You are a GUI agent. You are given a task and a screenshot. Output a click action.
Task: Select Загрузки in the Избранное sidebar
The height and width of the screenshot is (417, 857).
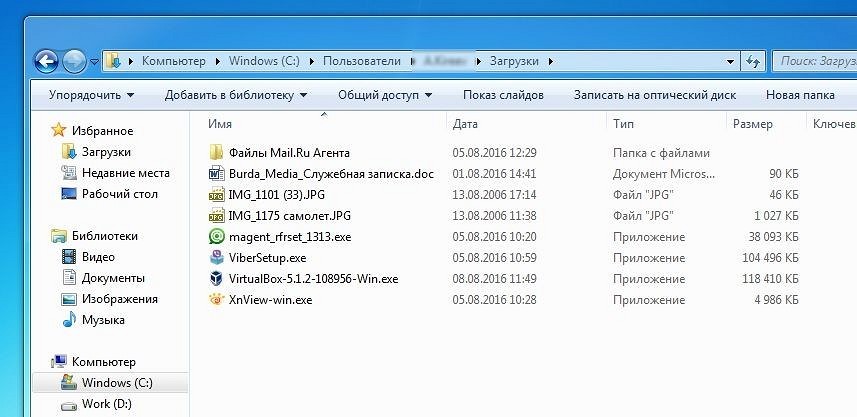pos(106,152)
